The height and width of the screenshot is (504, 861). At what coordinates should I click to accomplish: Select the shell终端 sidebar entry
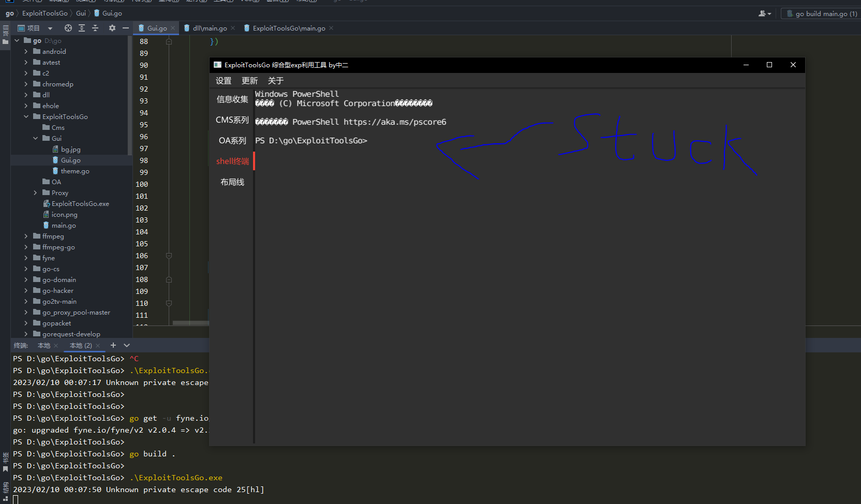pos(232,161)
